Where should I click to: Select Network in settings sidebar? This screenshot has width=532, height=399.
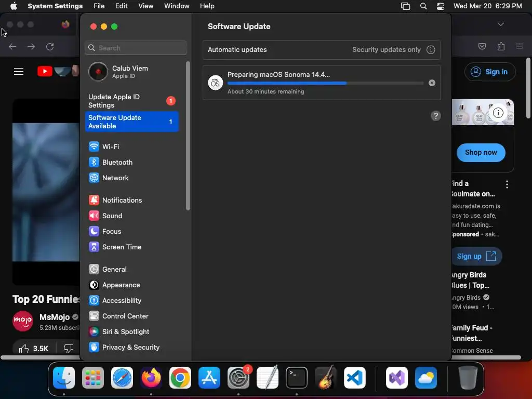pos(131,178)
